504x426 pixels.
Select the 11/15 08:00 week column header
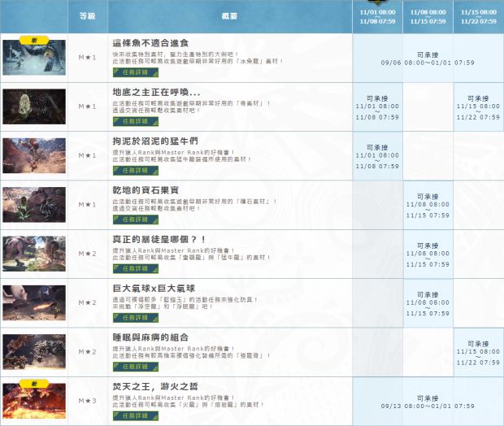point(479,17)
